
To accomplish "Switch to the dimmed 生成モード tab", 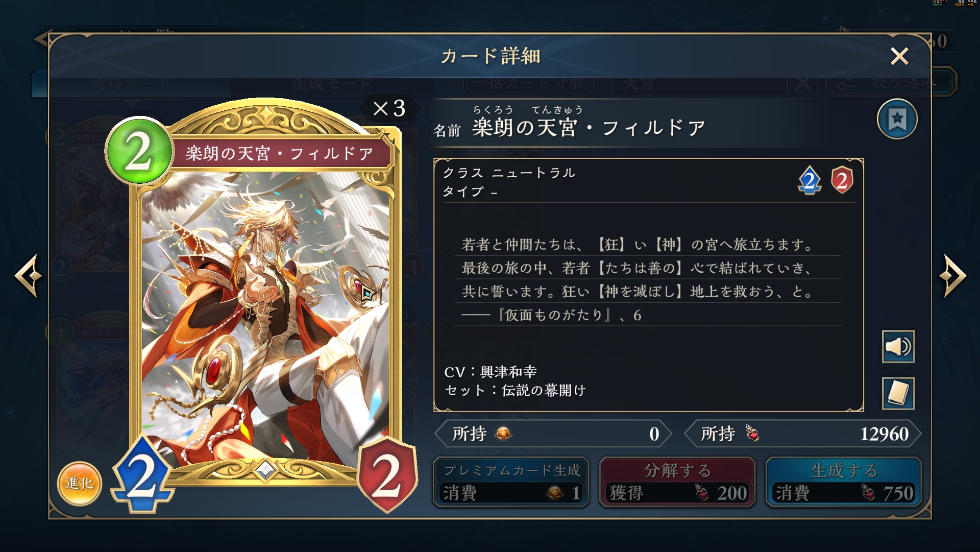I will click(x=332, y=83).
